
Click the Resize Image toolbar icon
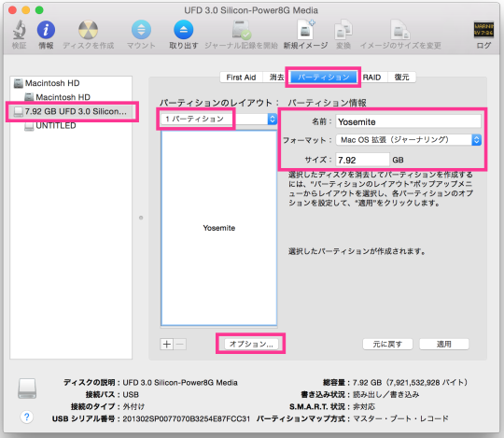pos(400,30)
